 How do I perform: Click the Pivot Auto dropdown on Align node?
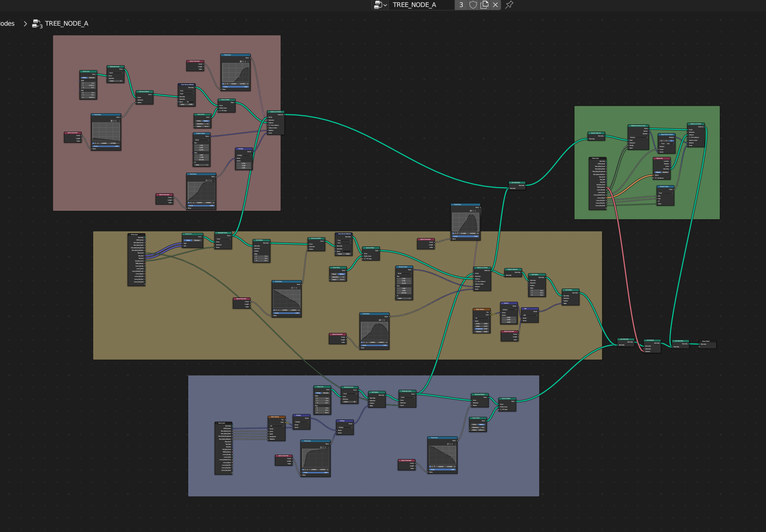670,144
